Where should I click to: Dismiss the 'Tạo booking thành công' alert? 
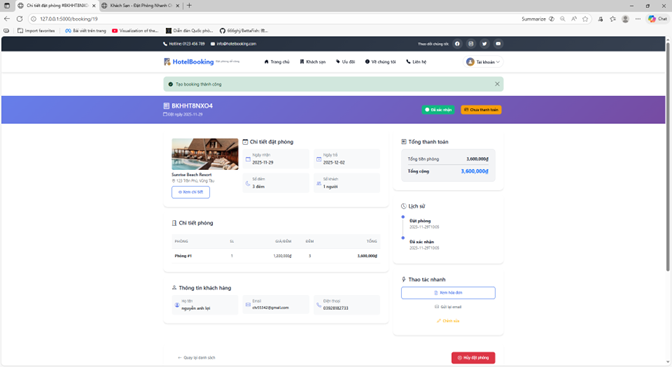point(497,84)
